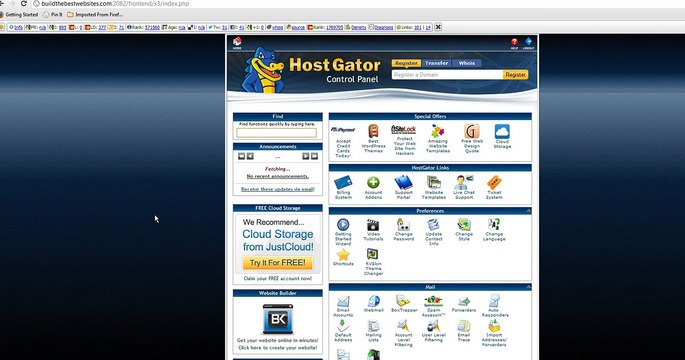Open BoxTrapper
The width and height of the screenshot is (685, 360).
(404, 304)
